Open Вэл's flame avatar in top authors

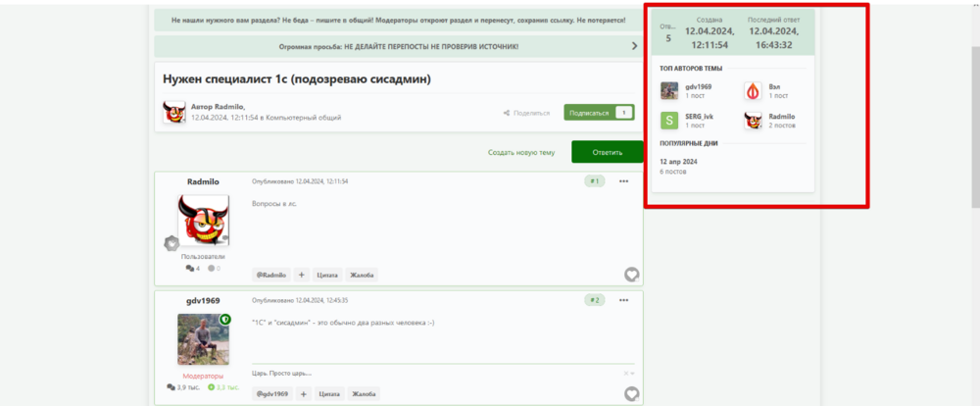(753, 90)
